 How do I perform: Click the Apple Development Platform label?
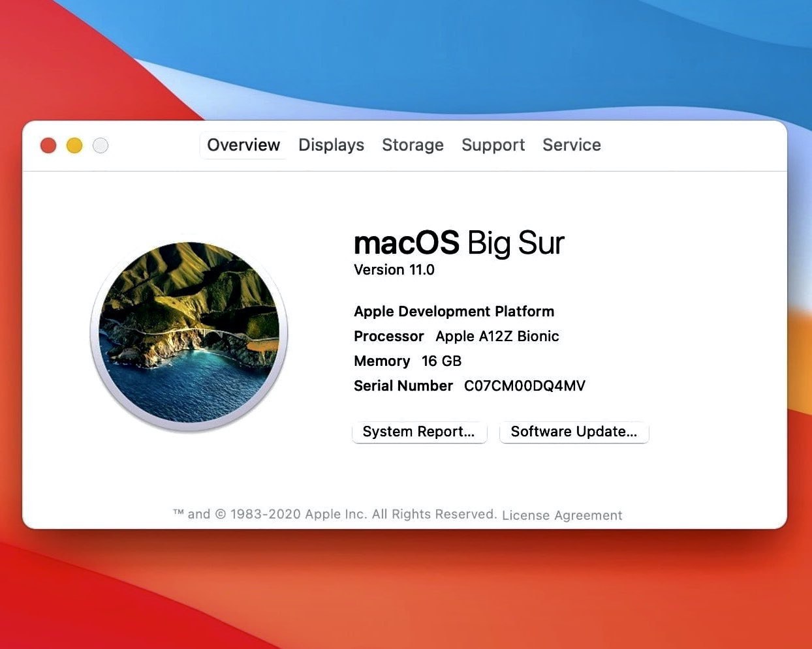pyautogui.click(x=454, y=311)
